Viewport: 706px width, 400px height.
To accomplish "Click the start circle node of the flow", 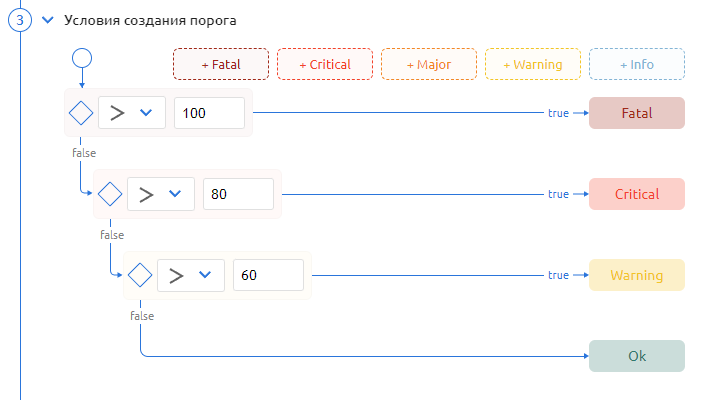I will [x=82, y=57].
